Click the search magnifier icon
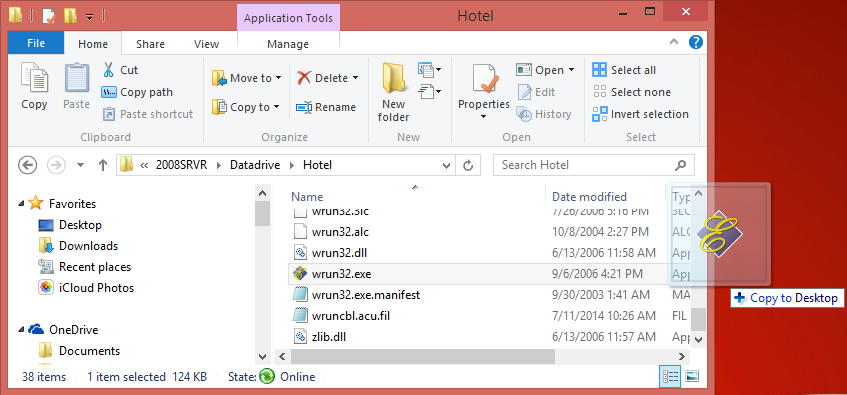 click(681, 165)
